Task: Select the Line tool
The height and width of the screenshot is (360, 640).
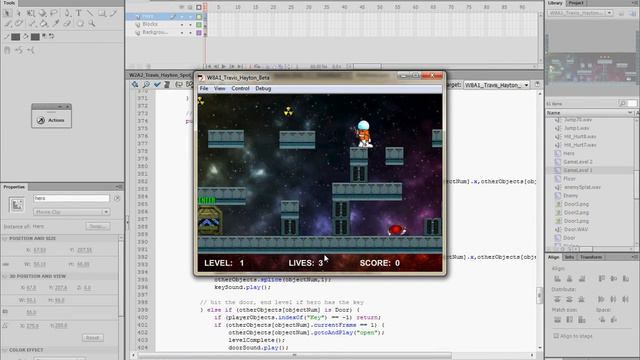Action: (90, 13)
